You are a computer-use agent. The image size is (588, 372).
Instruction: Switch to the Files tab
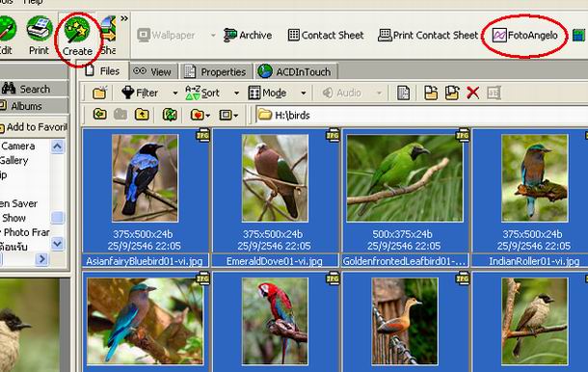click(102, 71)
